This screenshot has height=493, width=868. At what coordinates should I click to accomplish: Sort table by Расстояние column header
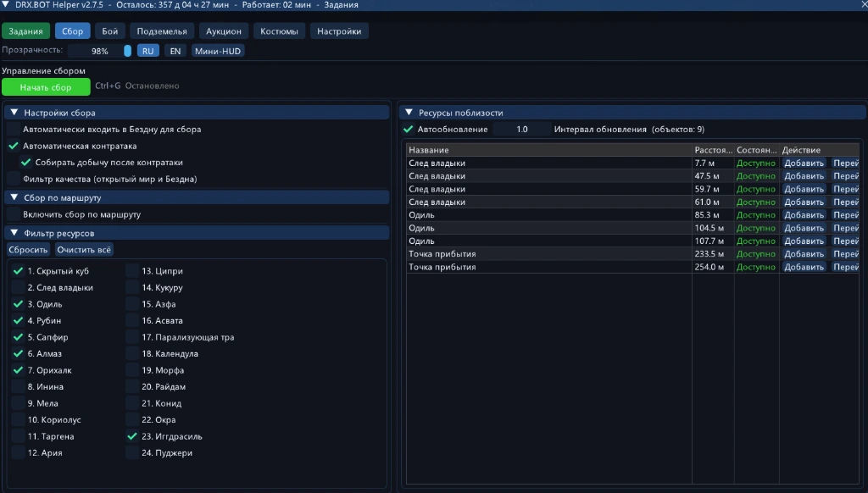tap(713, 150)
